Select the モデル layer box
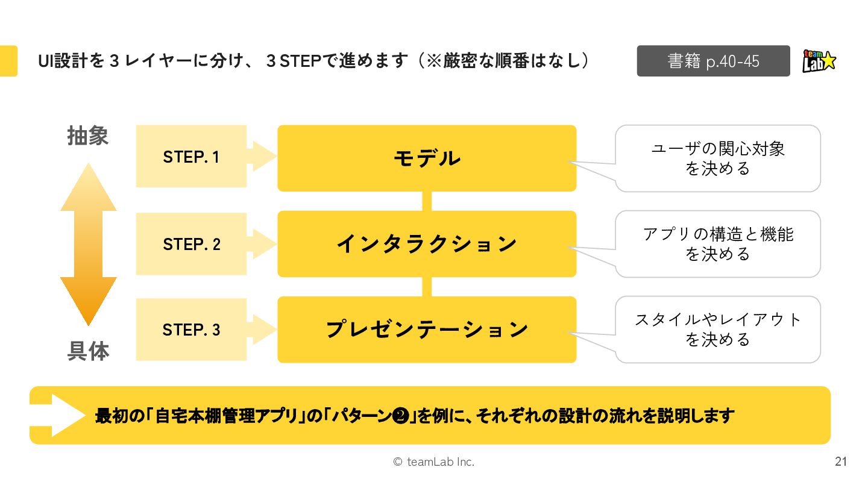This screenshot has width=868, height=488. coord(427,158)
